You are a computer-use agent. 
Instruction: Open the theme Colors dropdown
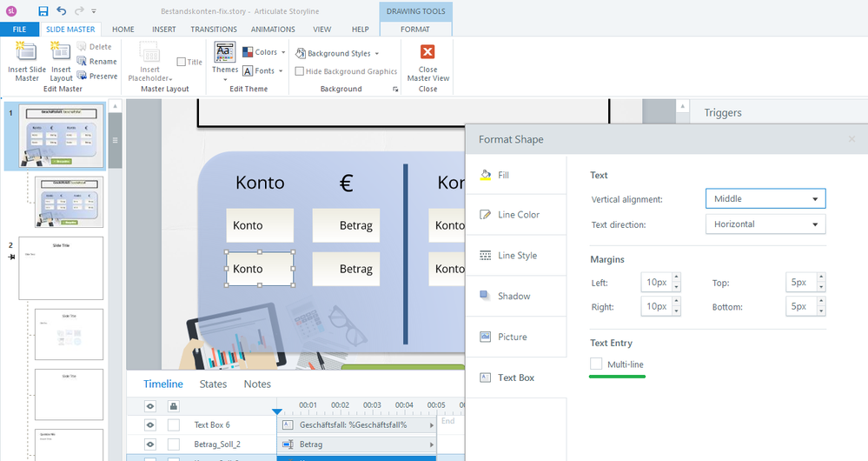pos(264,52)
